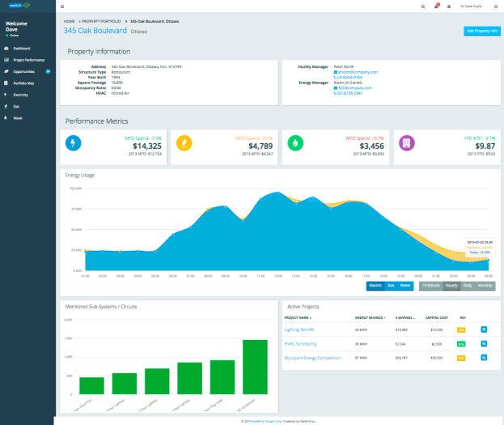
Task: Click the green water drop metric icon
Action: pyautogui.click(x=295, y=143)
